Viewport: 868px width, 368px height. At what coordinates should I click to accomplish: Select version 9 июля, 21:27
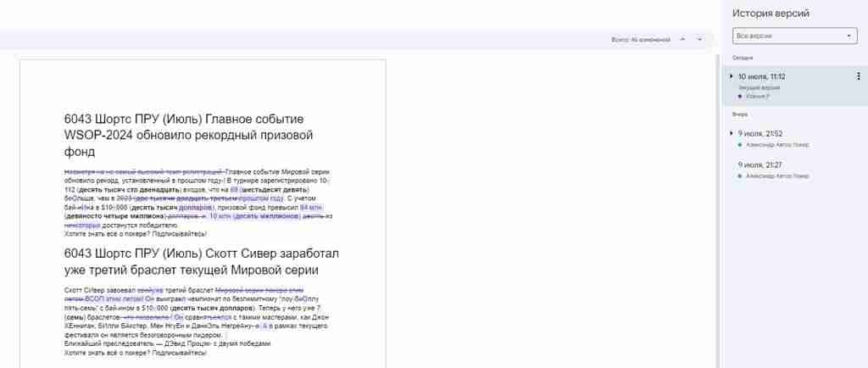tap(793, 170)
